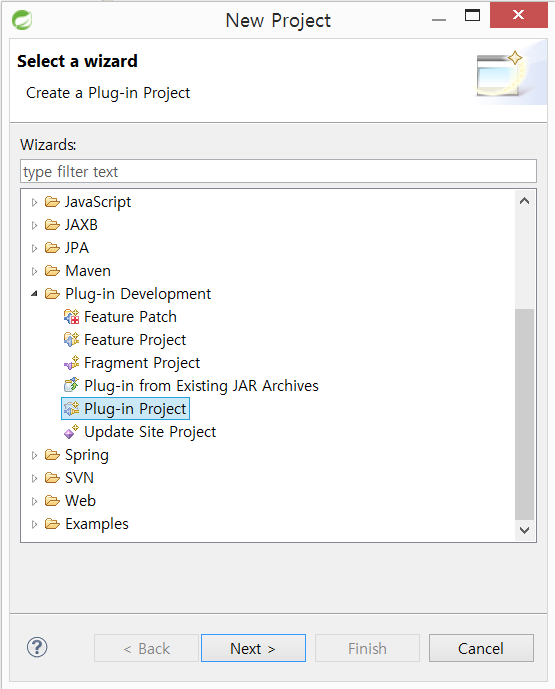Select Plug-in from Existing JAR Archives icon

point(72,385)
